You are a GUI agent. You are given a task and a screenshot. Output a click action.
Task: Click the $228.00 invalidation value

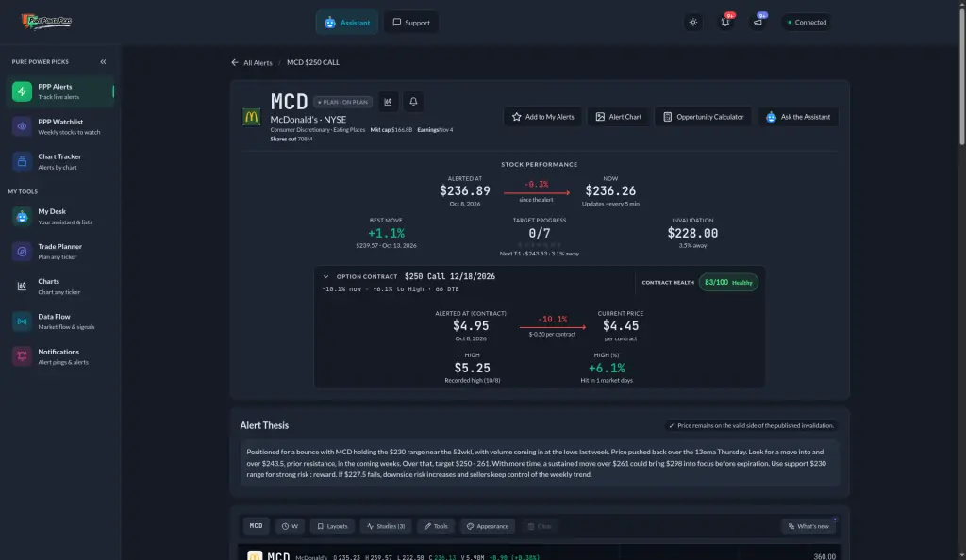[692, 233]
